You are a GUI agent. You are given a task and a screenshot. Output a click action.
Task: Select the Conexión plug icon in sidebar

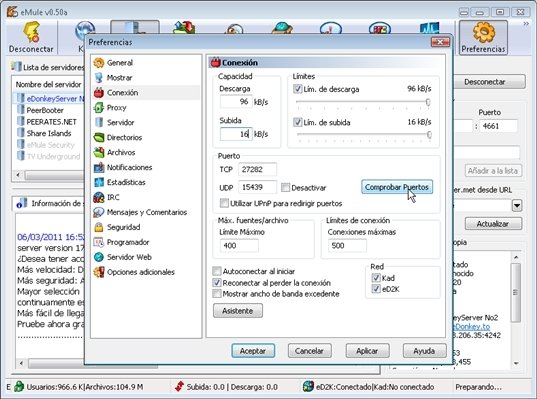pos(99,92)
